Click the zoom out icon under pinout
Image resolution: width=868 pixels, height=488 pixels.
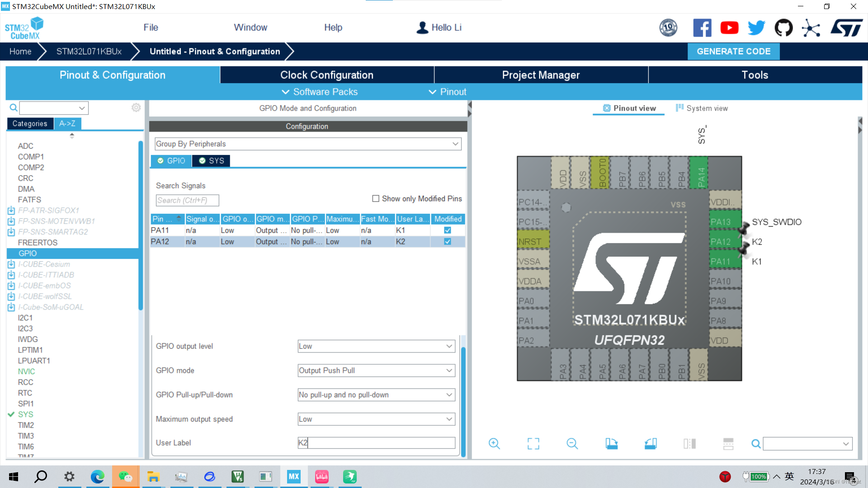point(572,444)
